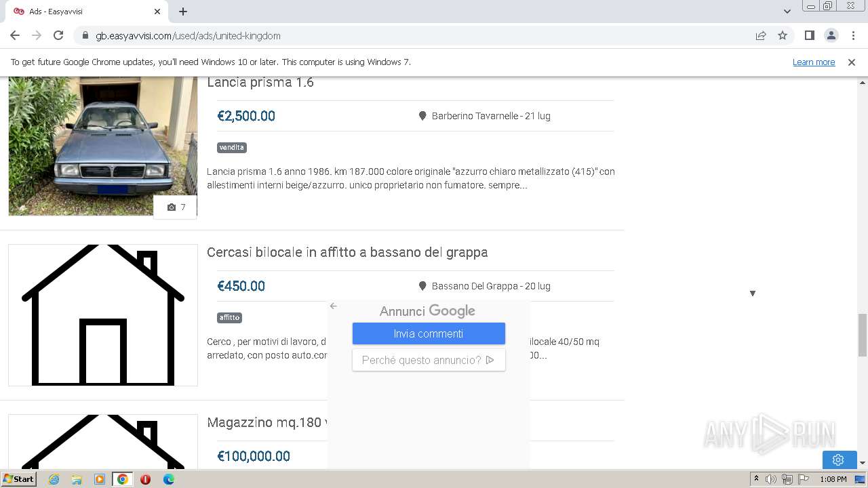Click price €100,000.00
This screenshot has height=488, width=868.
pos(254,456)
